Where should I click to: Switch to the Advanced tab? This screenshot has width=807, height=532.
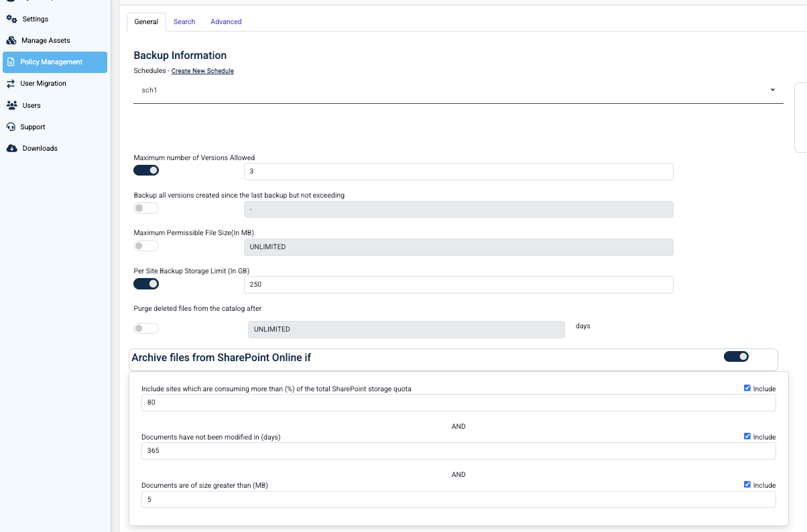[x=226, y=21]
